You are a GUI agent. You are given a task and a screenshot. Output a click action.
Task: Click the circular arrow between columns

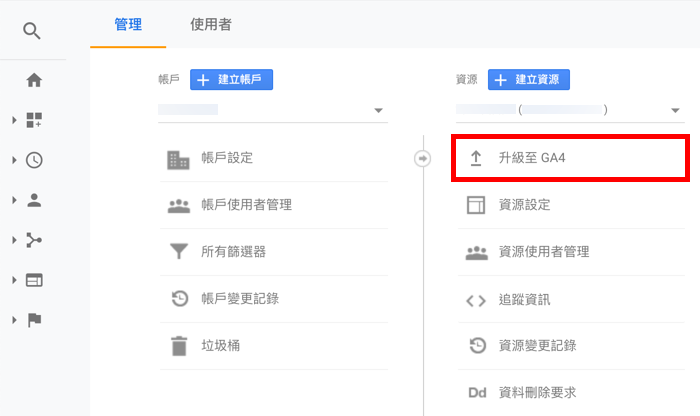click(x=422, y=158)
